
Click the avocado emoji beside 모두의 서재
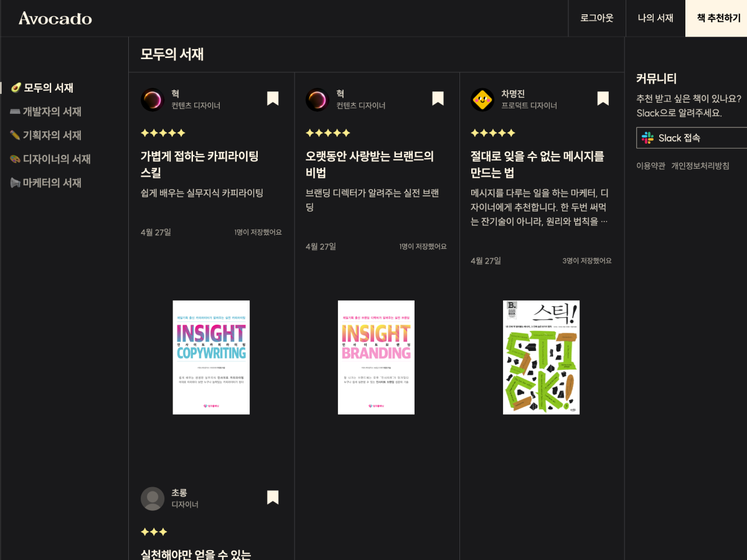16,88
